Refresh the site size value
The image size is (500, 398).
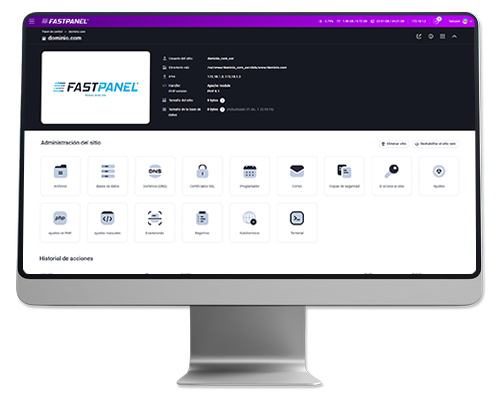(x=222, y=100)
